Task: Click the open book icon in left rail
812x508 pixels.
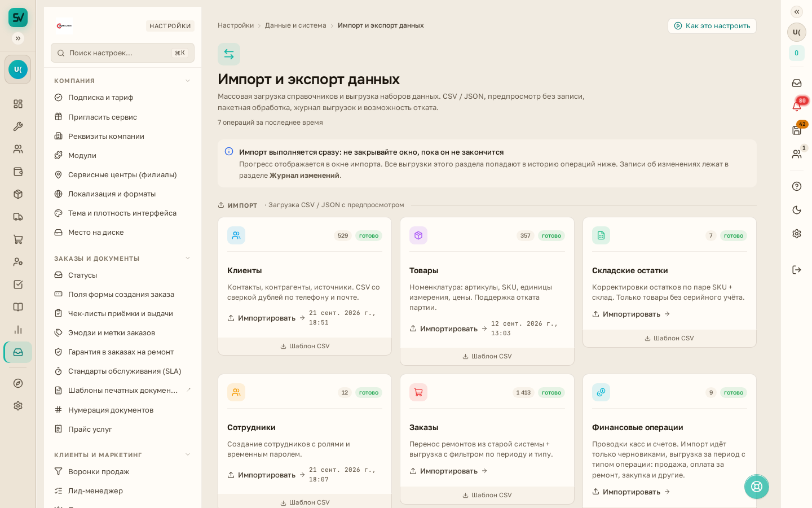Action: coord(18,307)
